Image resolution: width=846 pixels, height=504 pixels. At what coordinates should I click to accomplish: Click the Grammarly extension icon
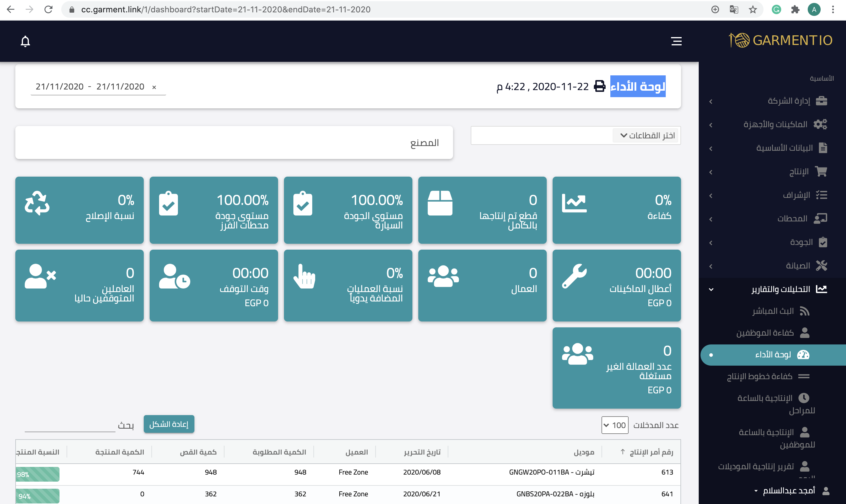click(776, 9)
